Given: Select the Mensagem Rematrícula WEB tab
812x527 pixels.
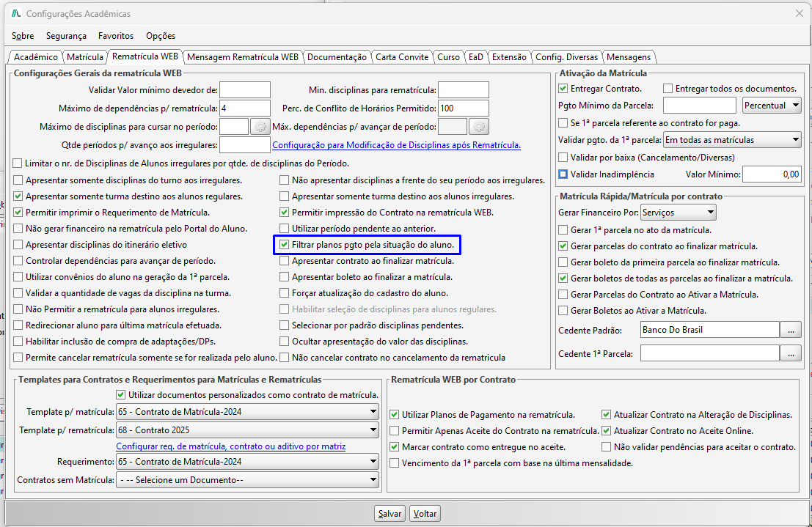Looking at the screenshot, I should [242, 57].
